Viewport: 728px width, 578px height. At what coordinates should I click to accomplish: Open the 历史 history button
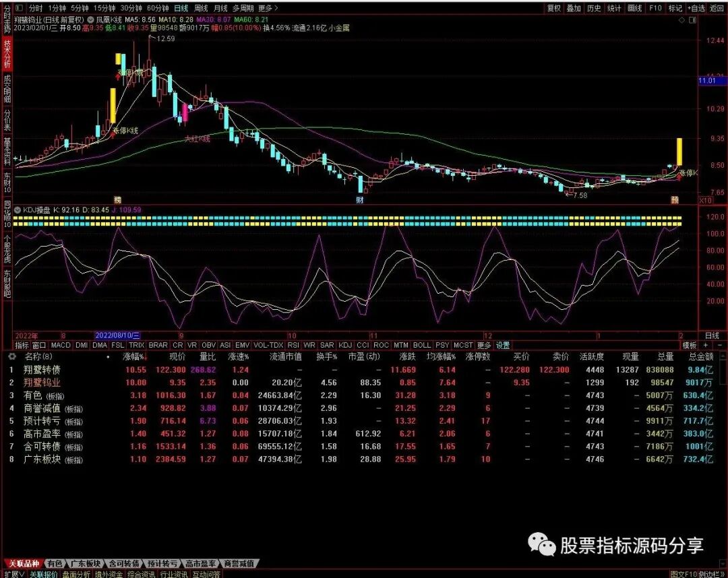pos(594,8)
